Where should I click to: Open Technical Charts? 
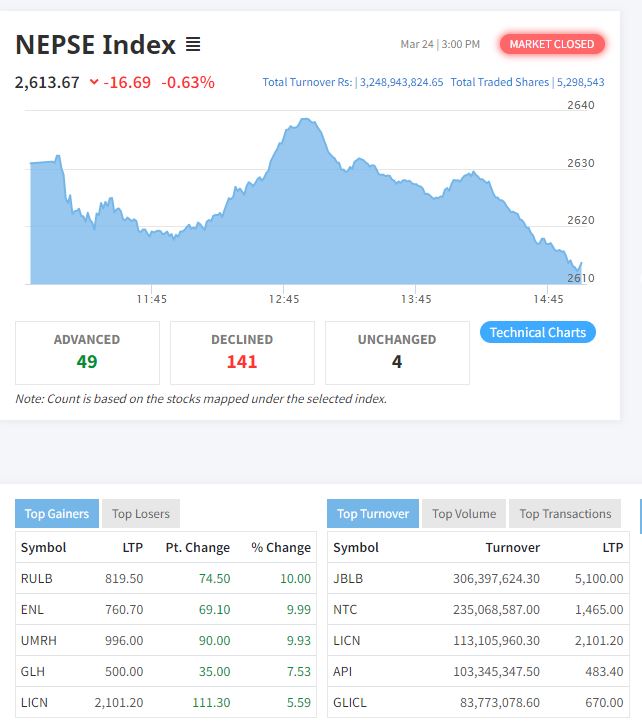537,332
